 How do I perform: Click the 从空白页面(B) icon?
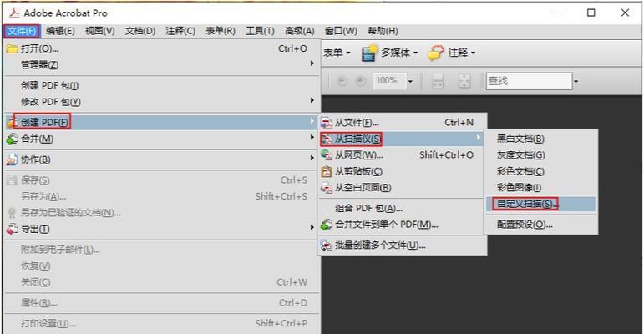pos(327,188)
